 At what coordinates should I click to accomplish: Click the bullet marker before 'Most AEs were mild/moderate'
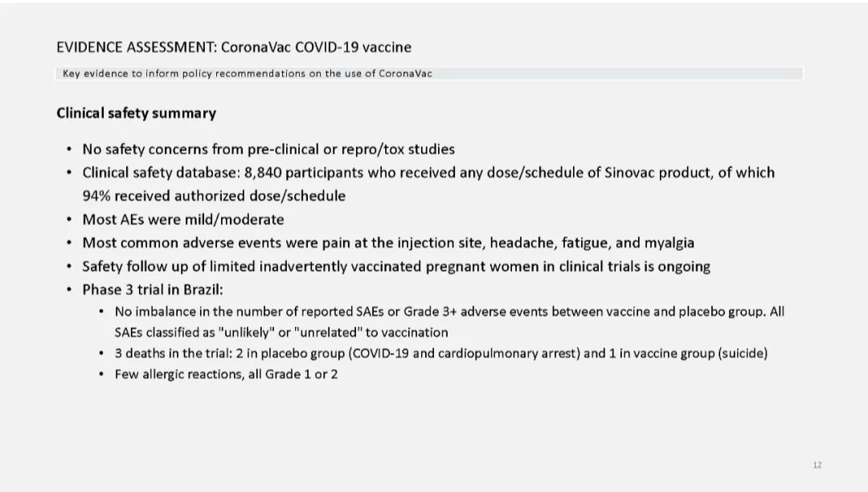68,219
